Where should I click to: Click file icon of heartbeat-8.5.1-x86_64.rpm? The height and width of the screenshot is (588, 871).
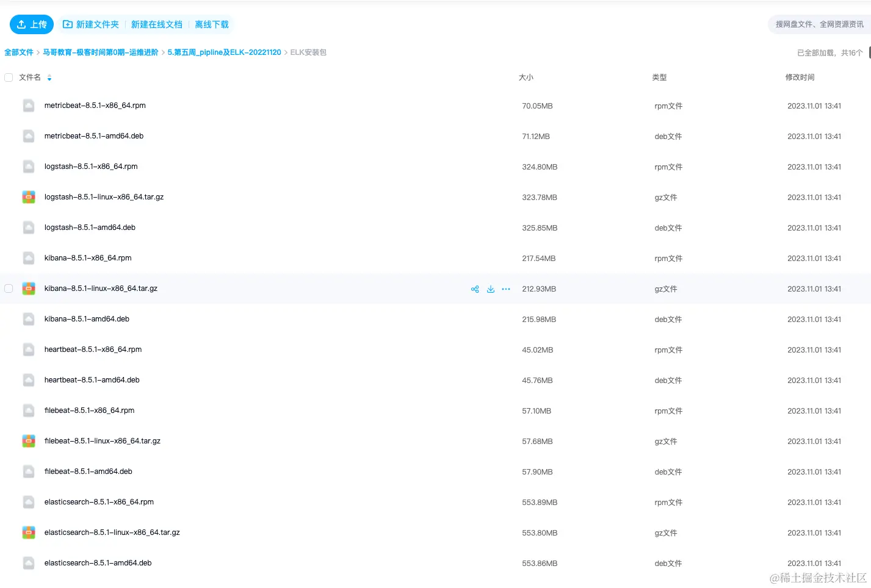(29, 350)
